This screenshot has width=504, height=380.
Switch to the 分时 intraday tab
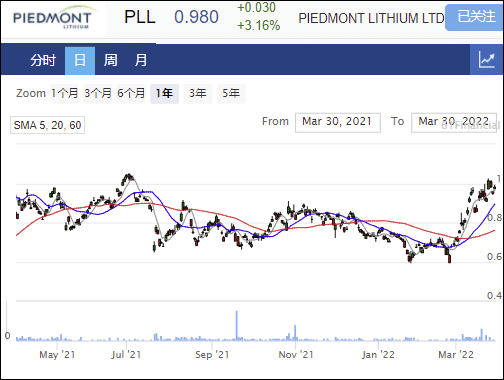pos(43,60)
